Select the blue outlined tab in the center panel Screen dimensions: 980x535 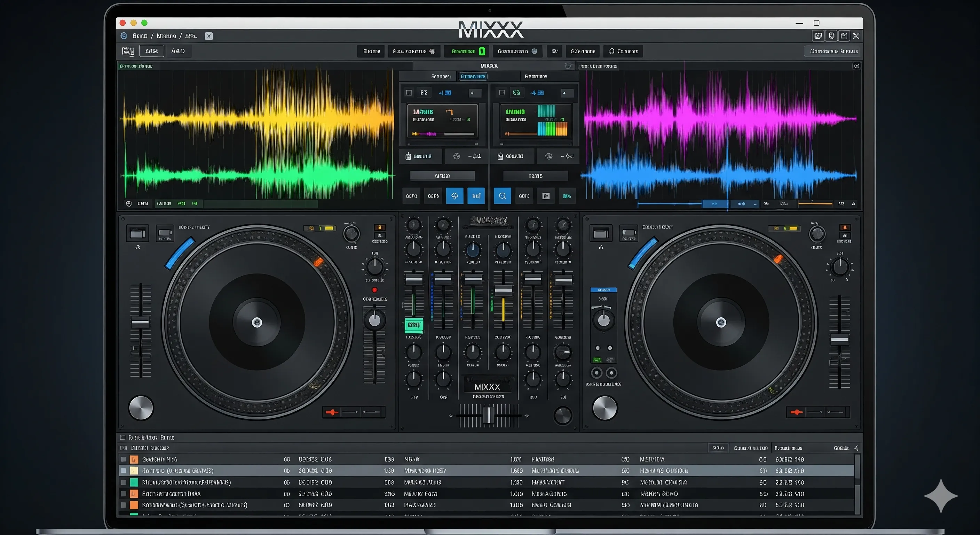pos(473,77)
